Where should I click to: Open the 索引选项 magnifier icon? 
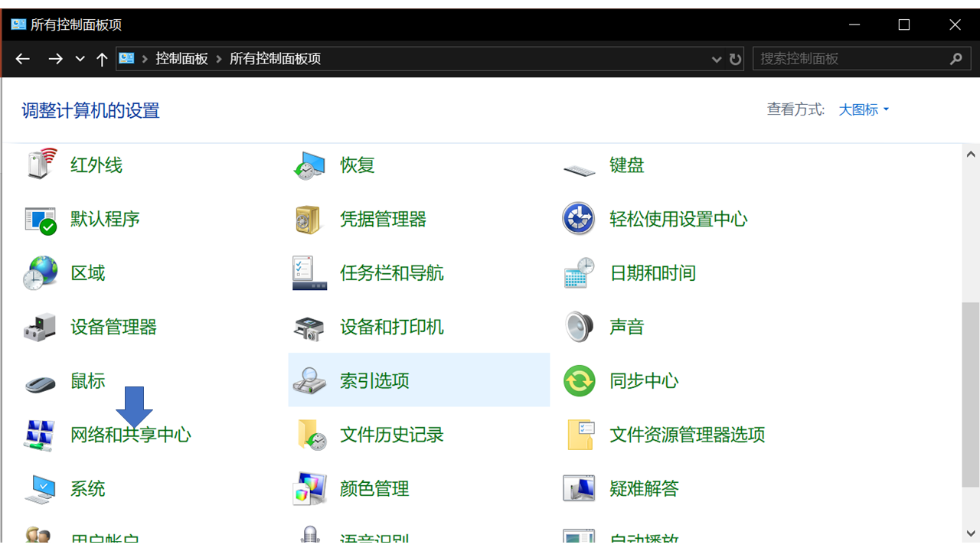point(310,380)
